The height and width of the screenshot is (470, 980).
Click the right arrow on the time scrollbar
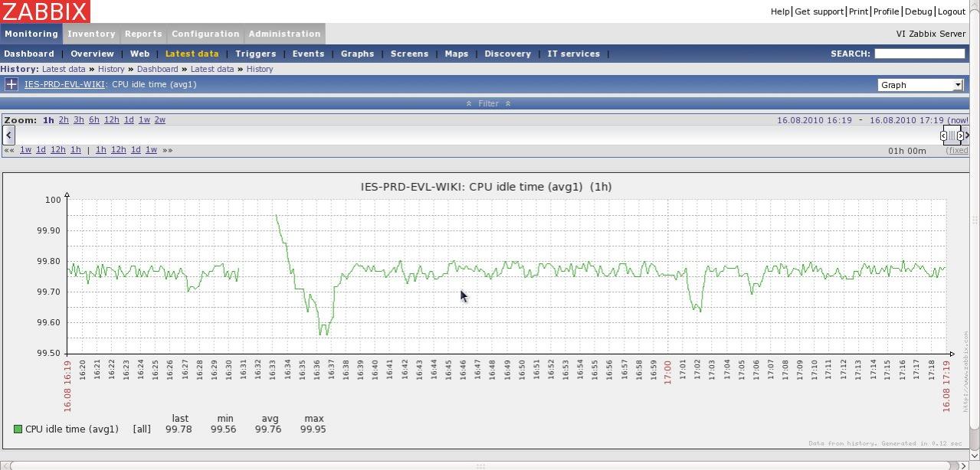(x=967, y=135)
